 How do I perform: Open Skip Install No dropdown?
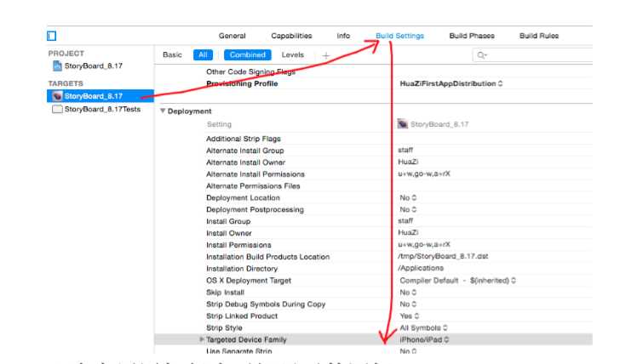click(408, 293)
